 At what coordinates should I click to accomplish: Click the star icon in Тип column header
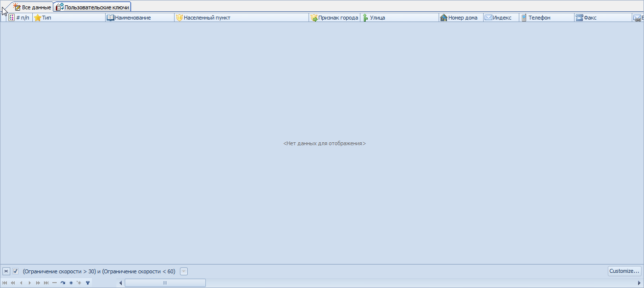tap(37, 18)
